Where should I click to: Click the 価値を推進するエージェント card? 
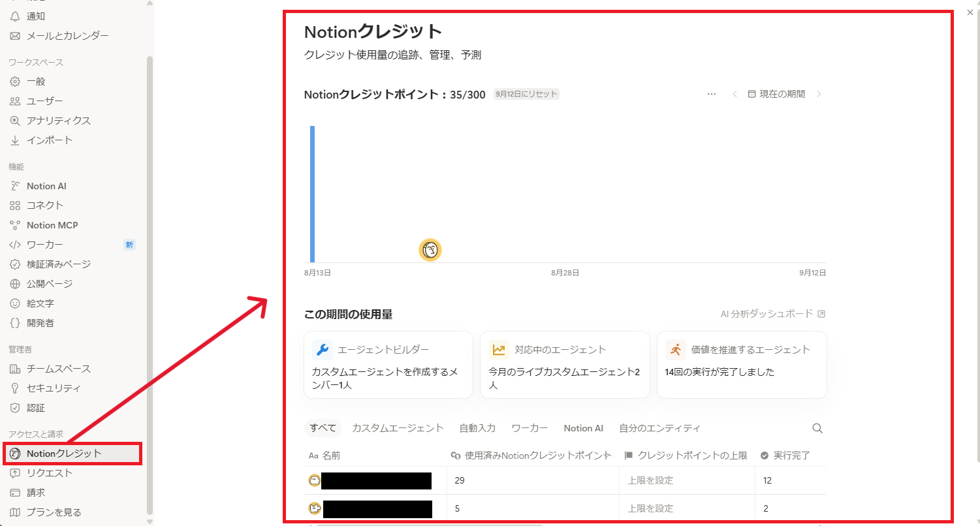(x=742, y=365)
